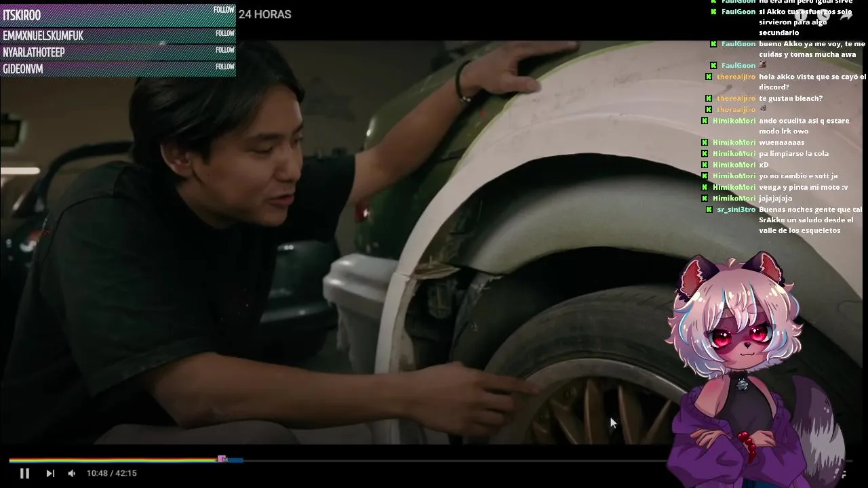Screen dimensions: 868x488
Task: Click the message 'venga y pinta mi moto :v'
Action: coord(803,187)
